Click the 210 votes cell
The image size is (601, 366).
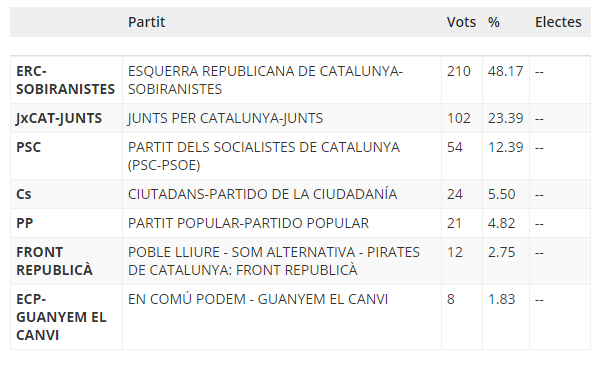tap(458, 71)
